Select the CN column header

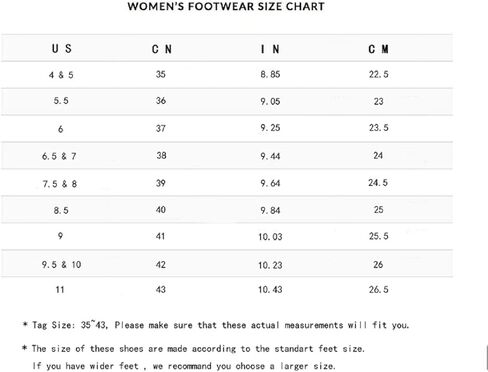pos(162,49)
